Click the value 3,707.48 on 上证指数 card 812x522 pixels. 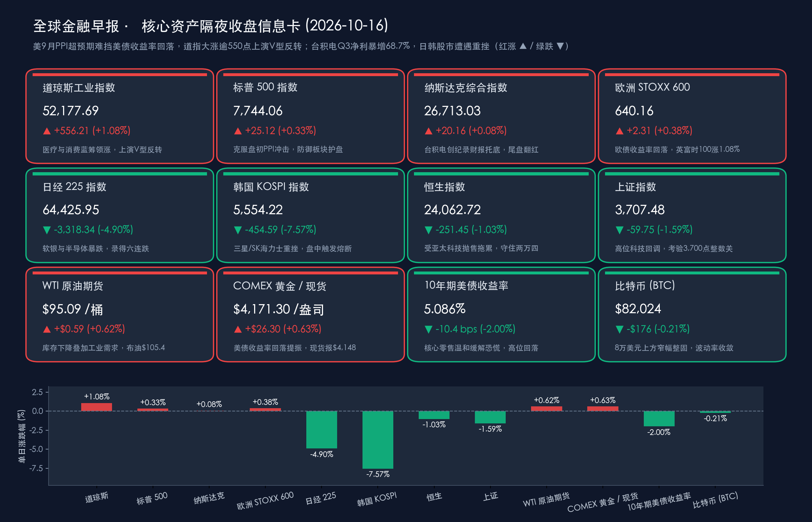[640, 210]
